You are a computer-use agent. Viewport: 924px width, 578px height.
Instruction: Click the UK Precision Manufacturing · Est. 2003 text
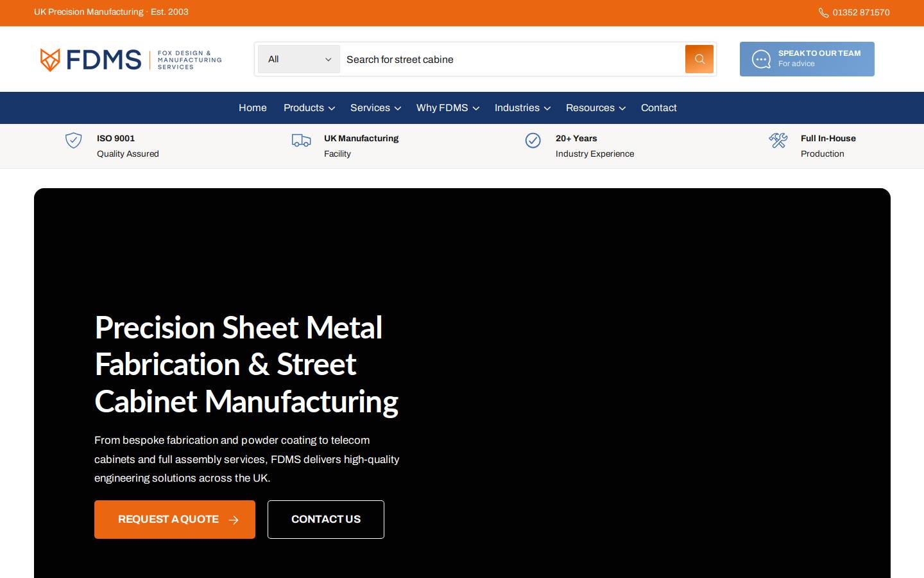[111, 12]
